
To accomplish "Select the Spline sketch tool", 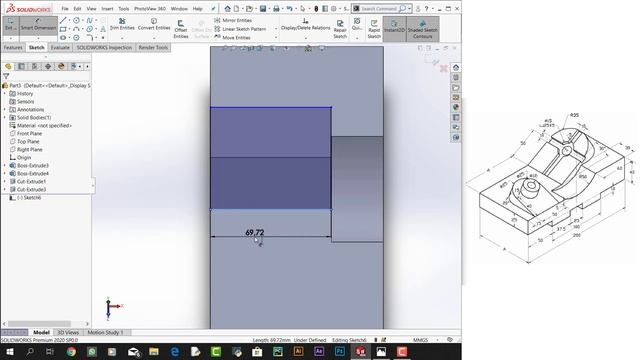I will pos(90,20).
